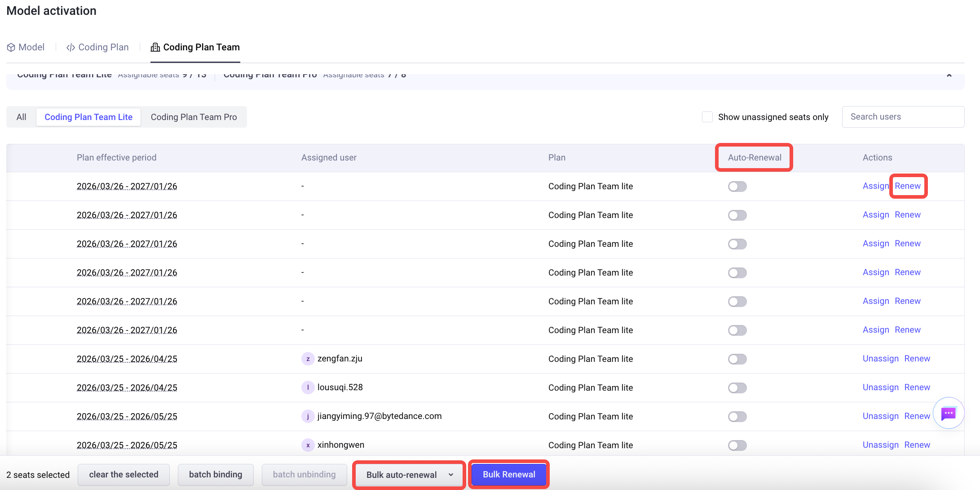980x490 pixels.
Task: Click the xinhongwen user avatar
Action: (x=308, y=445)
